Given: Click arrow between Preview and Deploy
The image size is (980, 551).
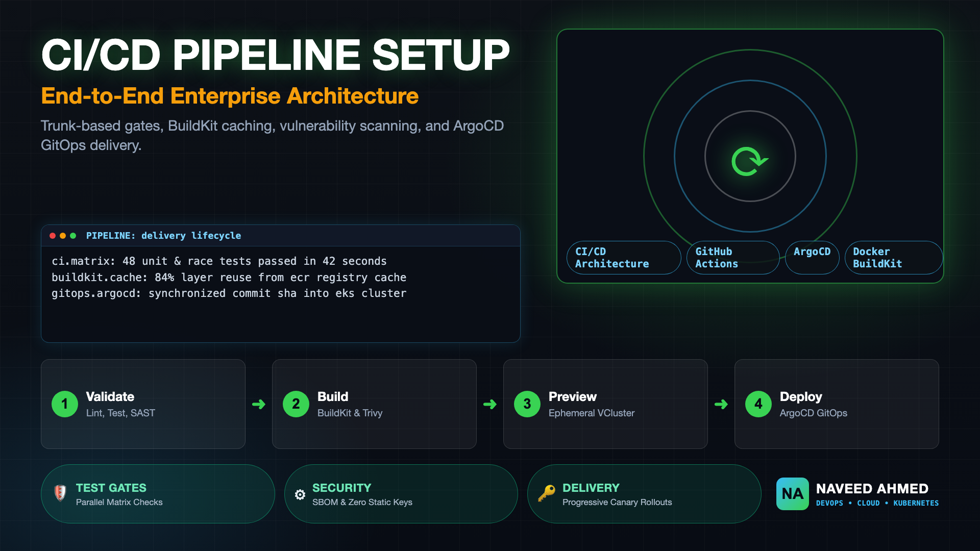Looking at the screenshot, I should pos(721,405).
